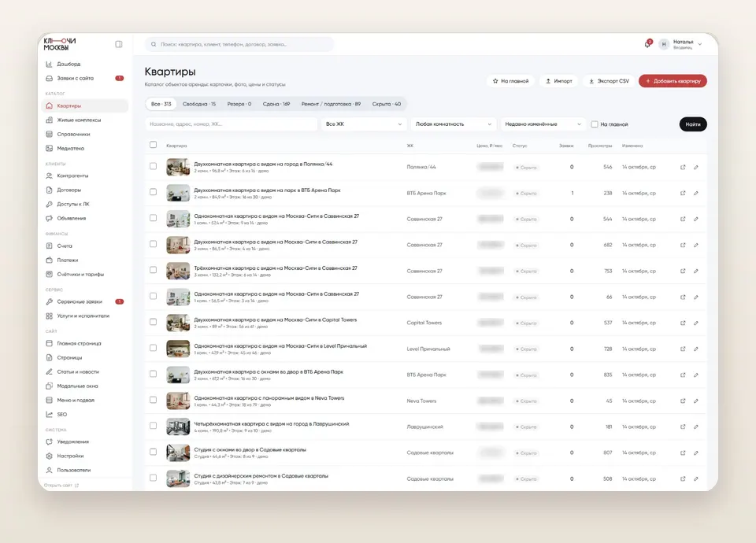Screen dimensions: 756x543
Task: Open Жилые комплексы in sidebar
Action: click(79, 120)
